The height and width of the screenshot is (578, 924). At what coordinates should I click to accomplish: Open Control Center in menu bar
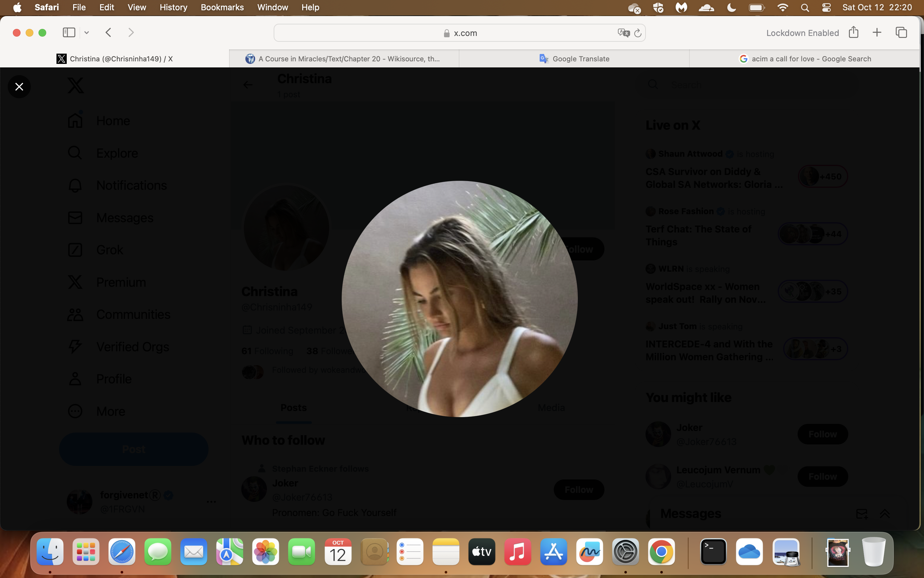(826, 8)
